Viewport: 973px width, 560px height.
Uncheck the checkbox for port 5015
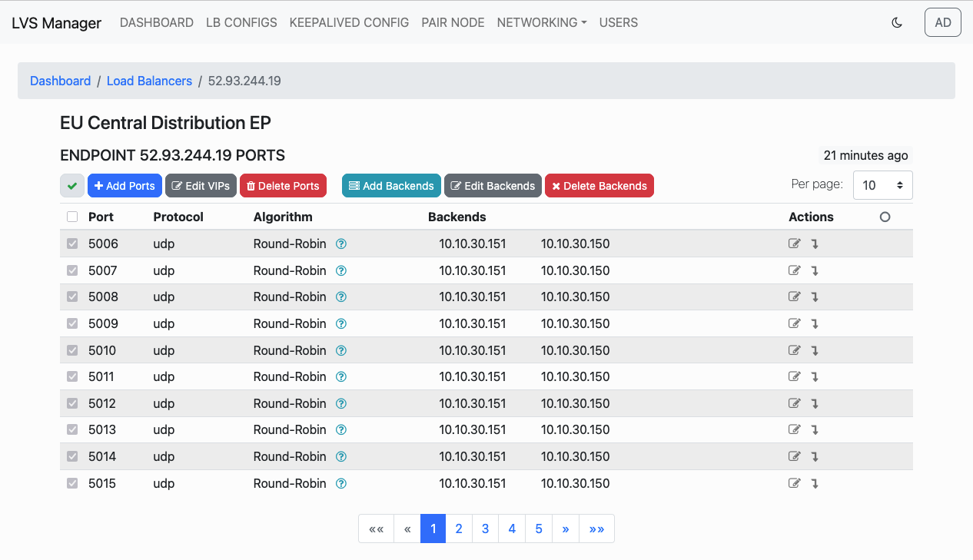tap(72, 484)
